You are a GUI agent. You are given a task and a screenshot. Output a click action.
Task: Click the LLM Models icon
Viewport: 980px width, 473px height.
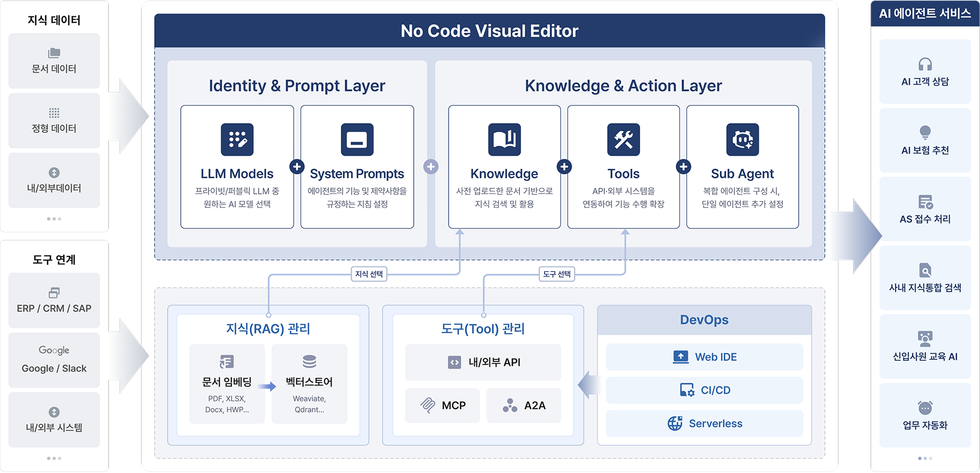tap(237, 139)
